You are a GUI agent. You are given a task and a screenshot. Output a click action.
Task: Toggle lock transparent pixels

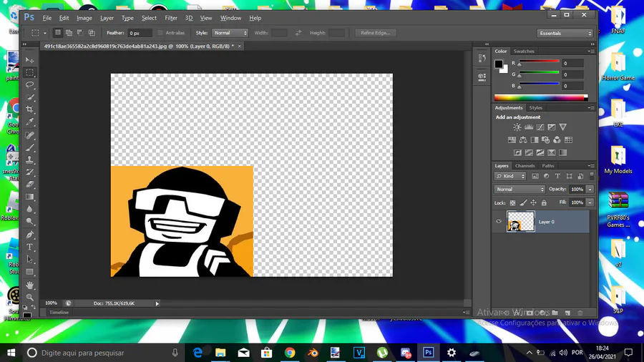[x=512, y=202]
